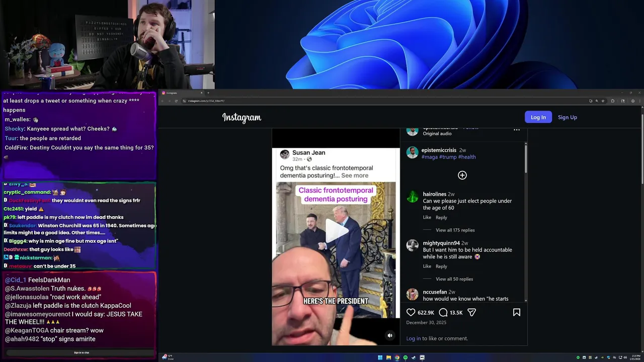Click the Log In button in header

coord(538,117)
